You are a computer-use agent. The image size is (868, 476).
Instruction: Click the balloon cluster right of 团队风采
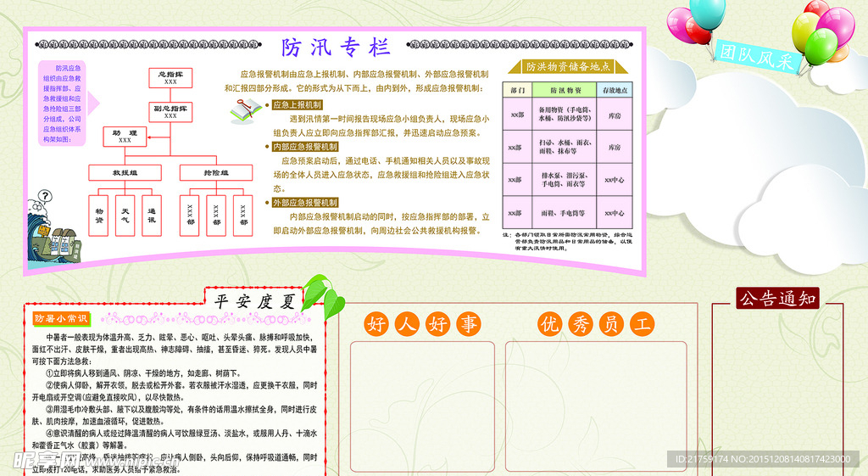point(822,32)
